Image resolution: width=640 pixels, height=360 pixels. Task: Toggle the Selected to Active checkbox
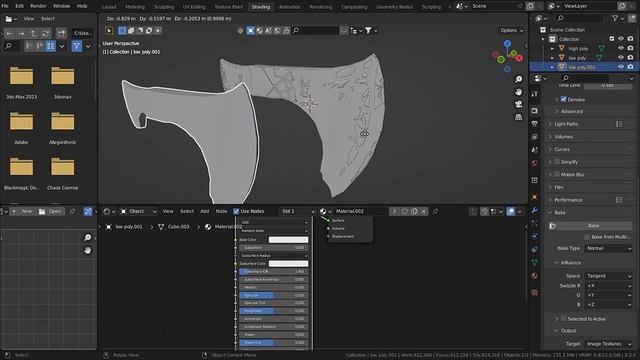point(564,318)
